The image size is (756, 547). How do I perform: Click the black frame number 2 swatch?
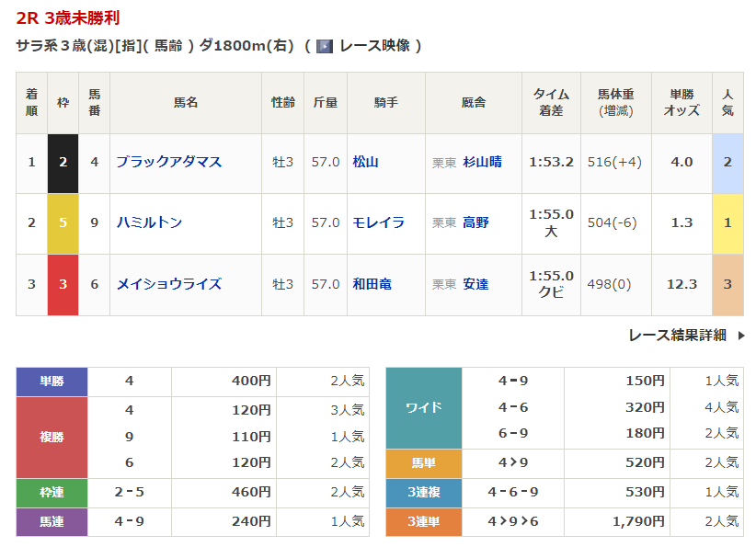(x=63, y=162)
